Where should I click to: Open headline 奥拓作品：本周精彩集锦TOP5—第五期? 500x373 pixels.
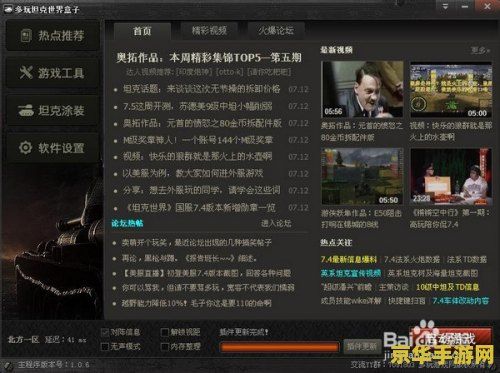[209, 58]
